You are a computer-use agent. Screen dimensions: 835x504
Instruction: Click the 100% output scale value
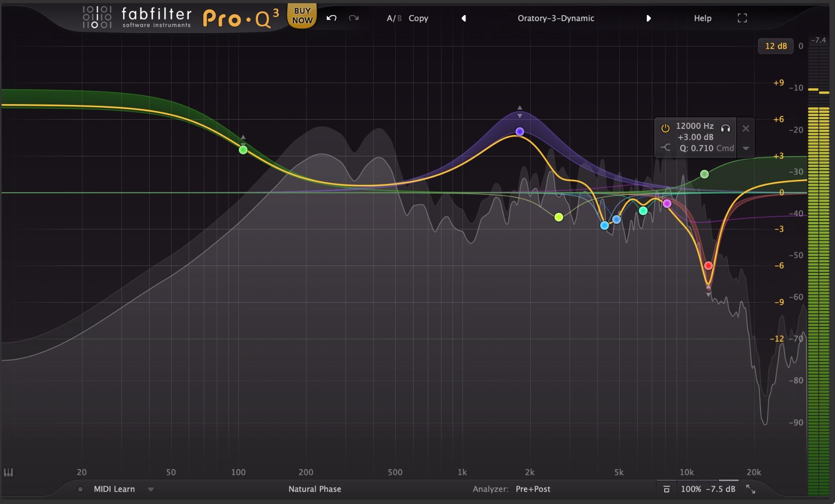(691, 489)
